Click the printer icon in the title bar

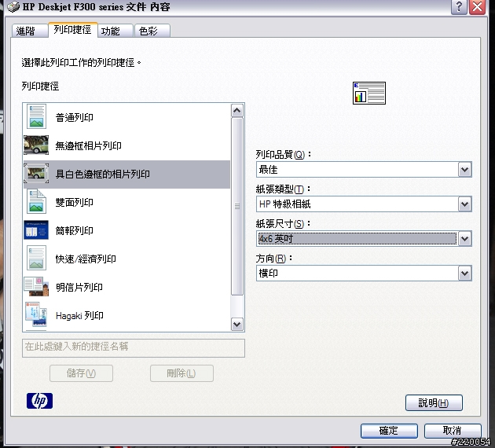(x=13, y=6)
